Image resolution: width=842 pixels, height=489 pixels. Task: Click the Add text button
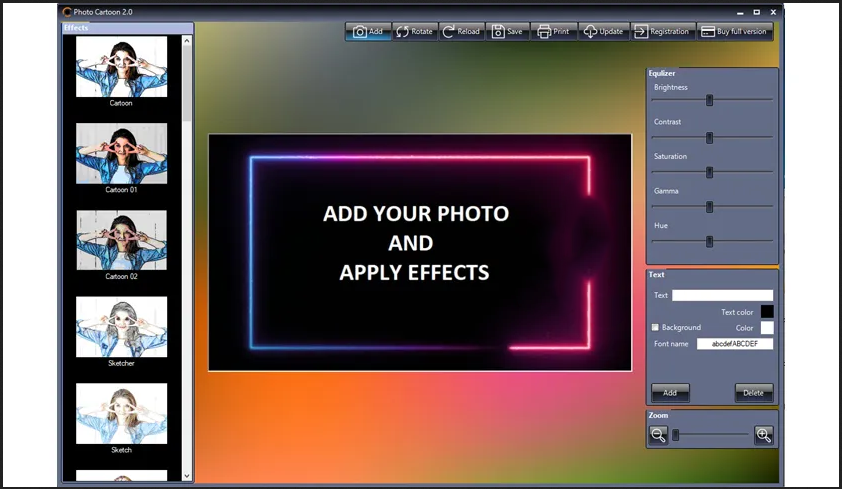point(670,393)
